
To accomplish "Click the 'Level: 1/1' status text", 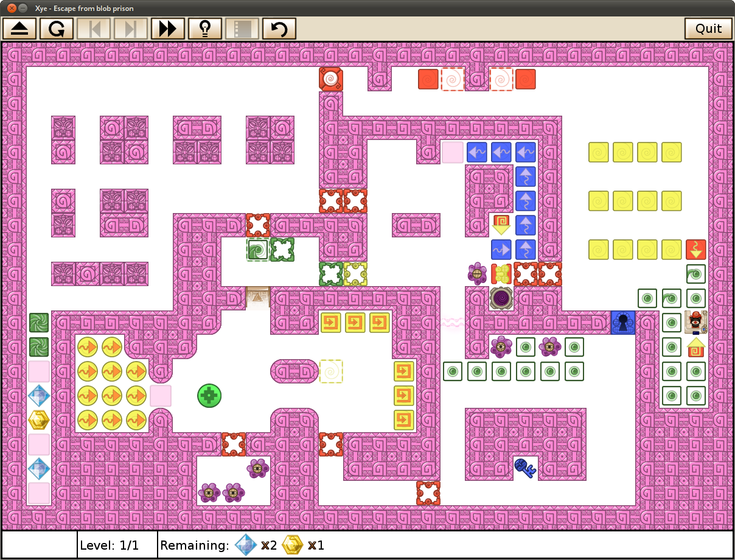I will tap(110, 545).
